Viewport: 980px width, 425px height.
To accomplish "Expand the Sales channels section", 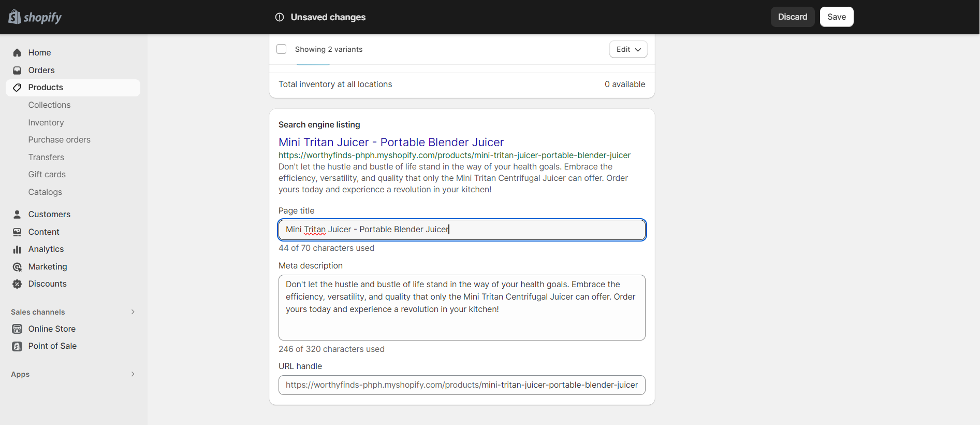I will [133, 312].
